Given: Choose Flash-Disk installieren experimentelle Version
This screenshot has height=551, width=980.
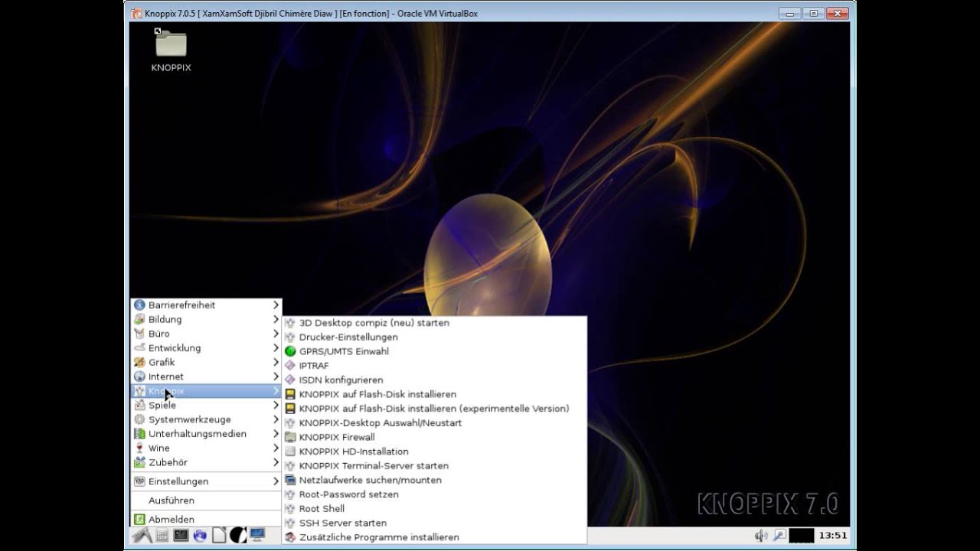Looking at the screenshot, I should tap(434, 409).
